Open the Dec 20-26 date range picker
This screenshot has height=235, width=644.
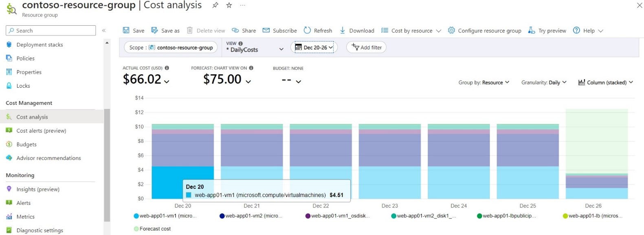click(x=314, y=47)
